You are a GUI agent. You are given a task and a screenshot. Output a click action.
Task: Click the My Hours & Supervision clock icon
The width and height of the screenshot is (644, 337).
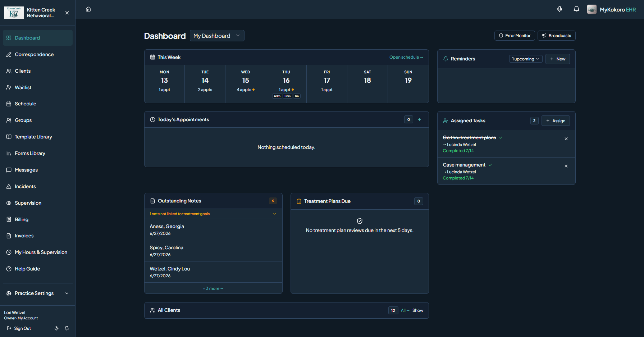coord(9,252)
